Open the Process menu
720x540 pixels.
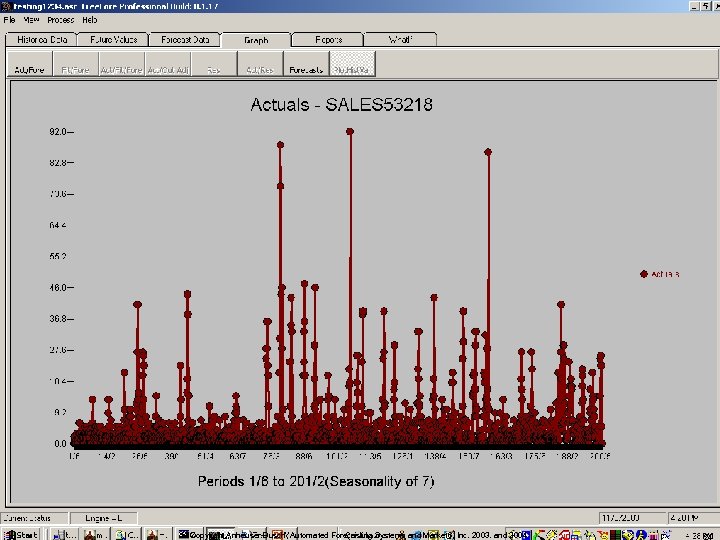(61, 20)
